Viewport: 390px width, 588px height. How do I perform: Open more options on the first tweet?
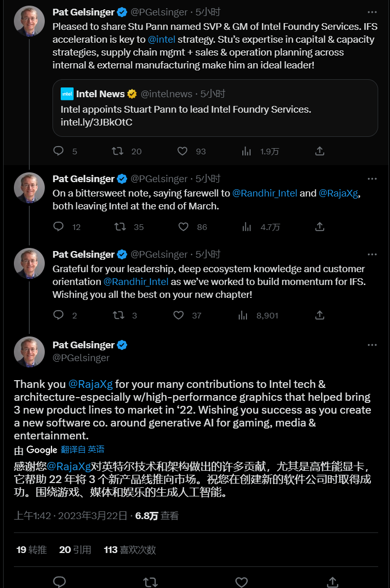[x=372, y=12]
